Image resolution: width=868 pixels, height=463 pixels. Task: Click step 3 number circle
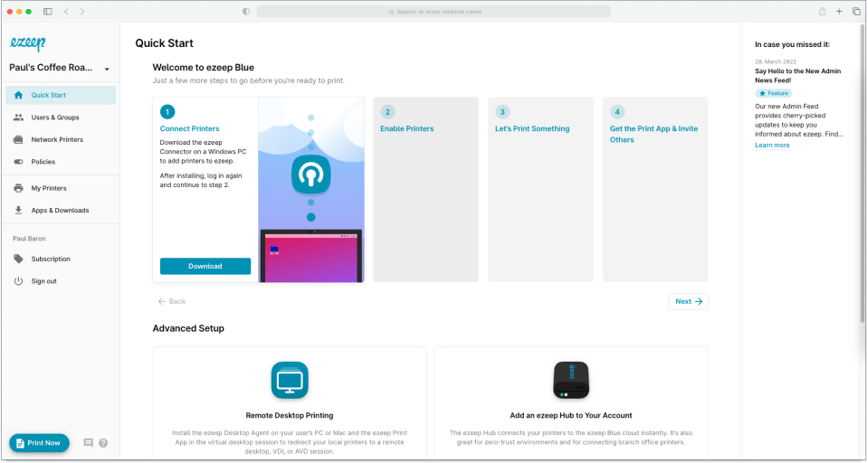pyautogui.click(x=502, y=112)
